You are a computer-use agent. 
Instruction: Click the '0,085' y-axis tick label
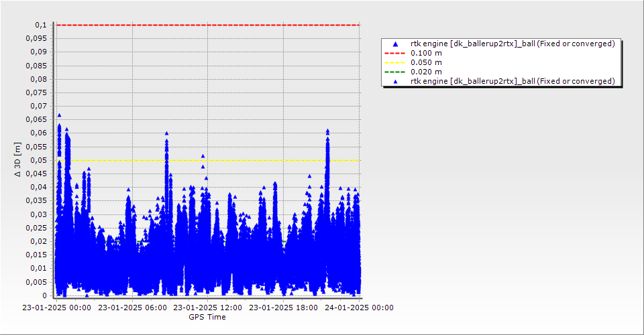tap(36, 66)
